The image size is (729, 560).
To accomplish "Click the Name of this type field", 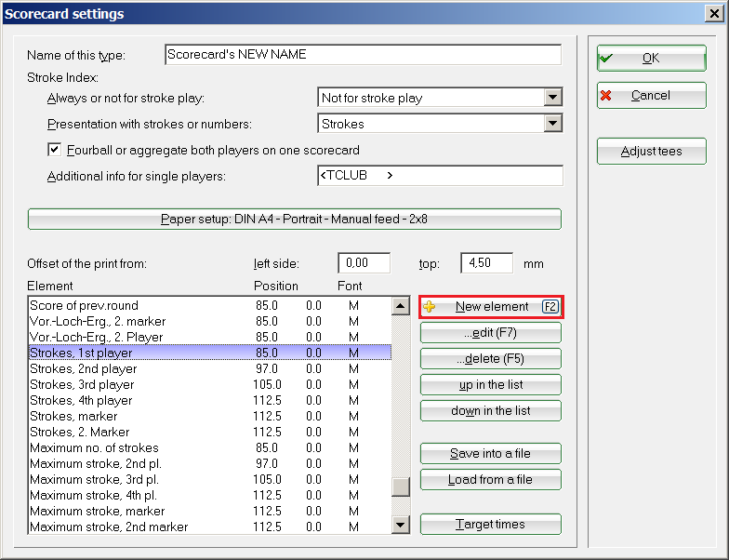I will tap(363, 55).
